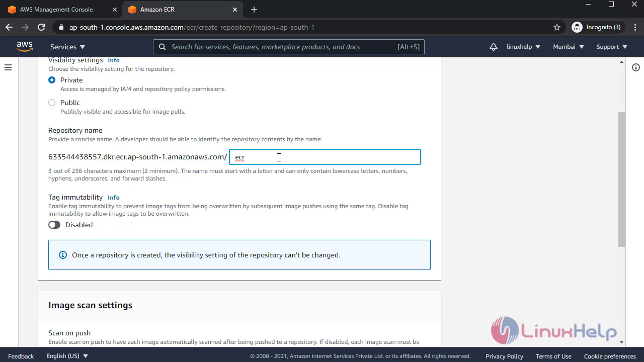Close the Amazon ECR tab
644x362 pixels.
pos(235,10)
